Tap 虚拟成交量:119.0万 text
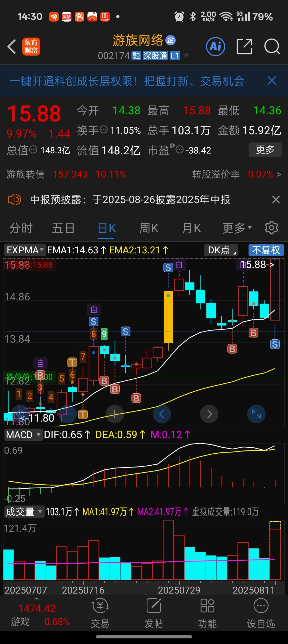288x644 pixels. (225, 512)
